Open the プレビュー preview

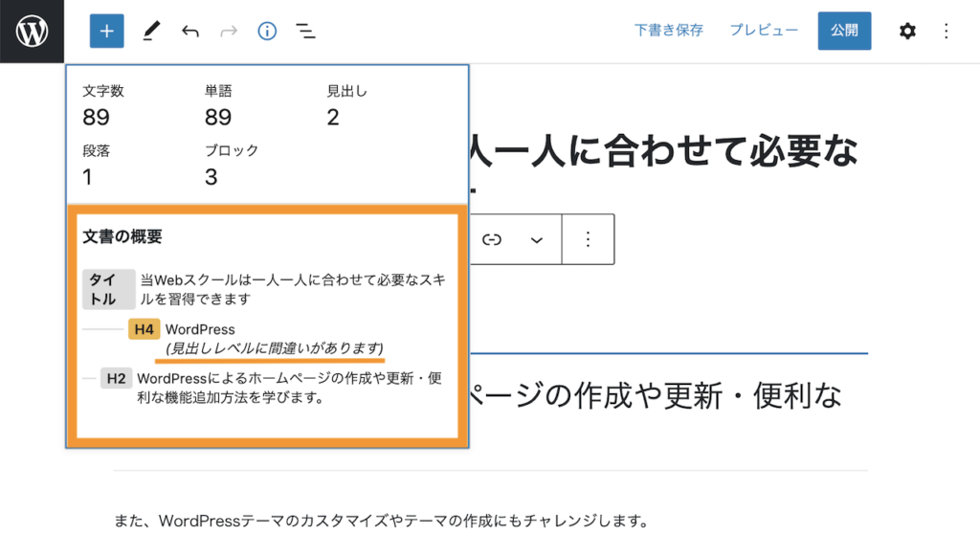[764, 30]
